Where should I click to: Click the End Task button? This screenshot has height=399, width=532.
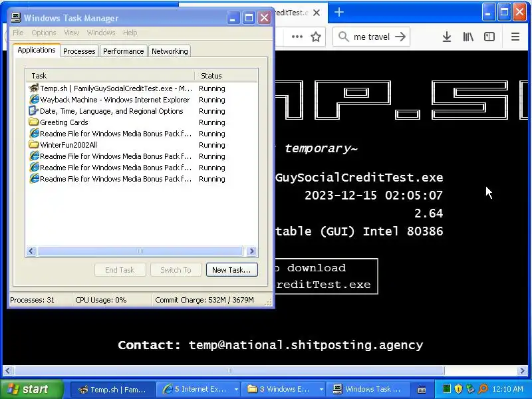click(x=120, y=270)
